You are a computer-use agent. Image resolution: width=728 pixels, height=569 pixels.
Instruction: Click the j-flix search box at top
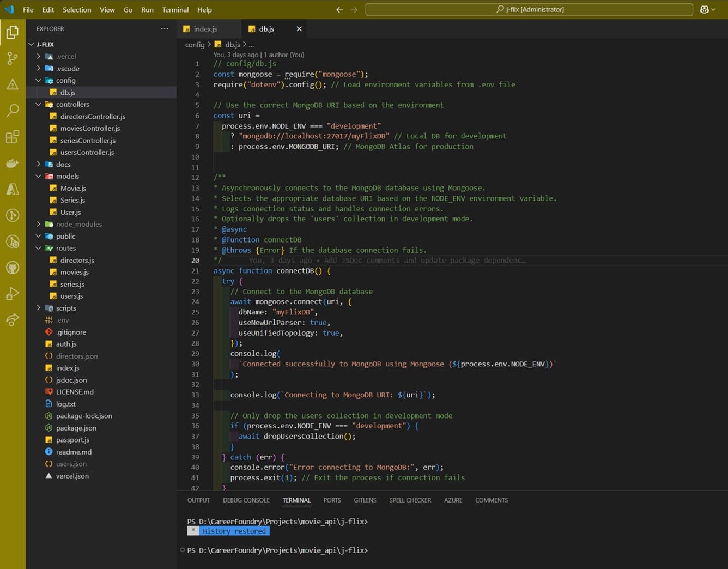point(530,9)
